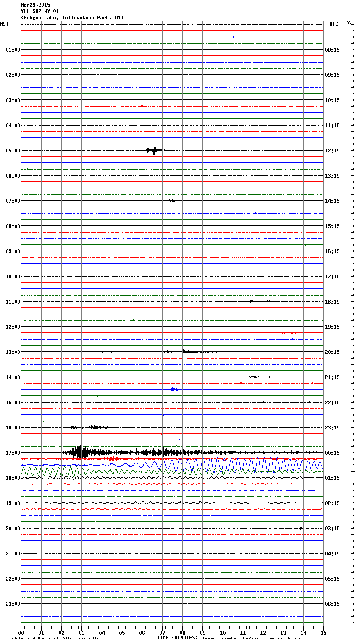Click minute 03 on the bottom axis
This screenshot has width=357, height=644.
click(81, 633)
